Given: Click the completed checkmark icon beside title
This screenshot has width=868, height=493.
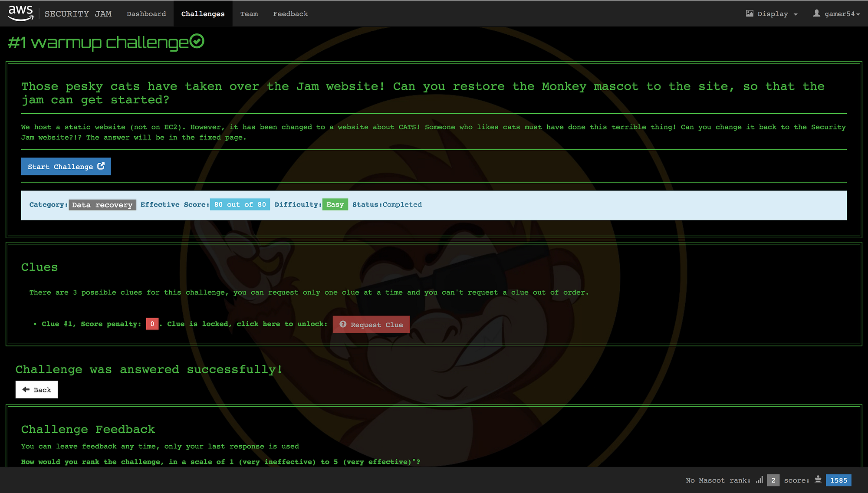Looking at the screenshot, I should pos(197,42).
